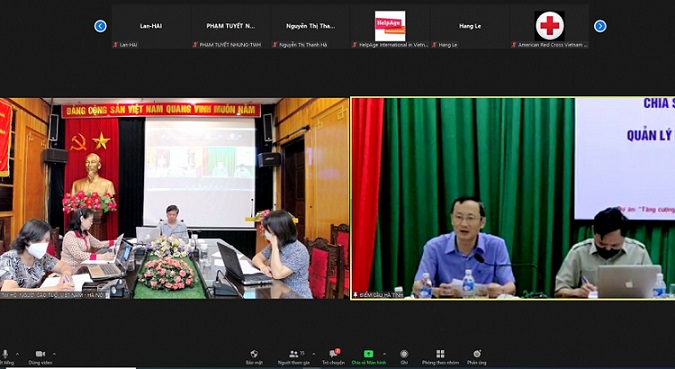Select the Lan-HAI participant tile
The image size is (675, 369).
point(151,26)
